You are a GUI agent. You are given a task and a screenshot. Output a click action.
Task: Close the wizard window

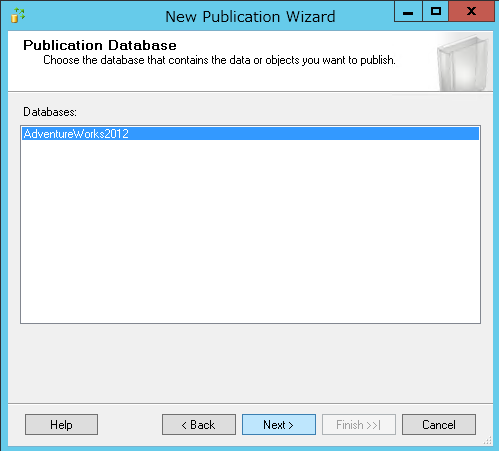[x=471, y=11]
